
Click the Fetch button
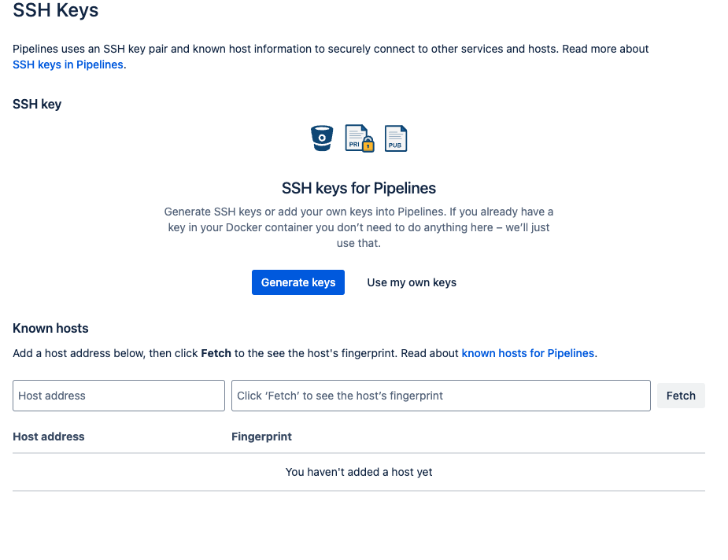pyautogui.click(x=681, y=396)
